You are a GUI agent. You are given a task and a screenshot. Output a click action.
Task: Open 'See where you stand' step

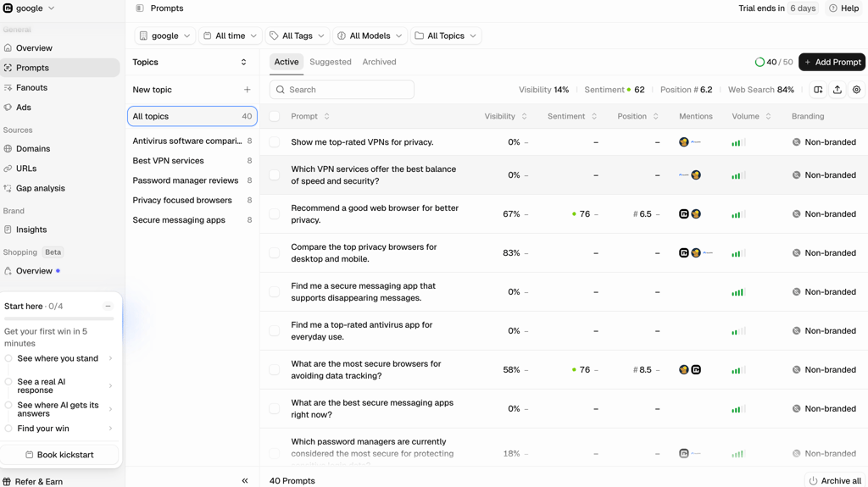click(x=58, y=358)
